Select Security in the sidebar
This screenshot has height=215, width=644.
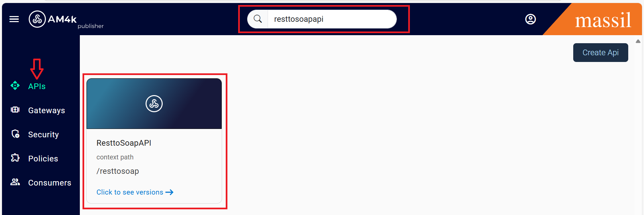pos(44,135)
